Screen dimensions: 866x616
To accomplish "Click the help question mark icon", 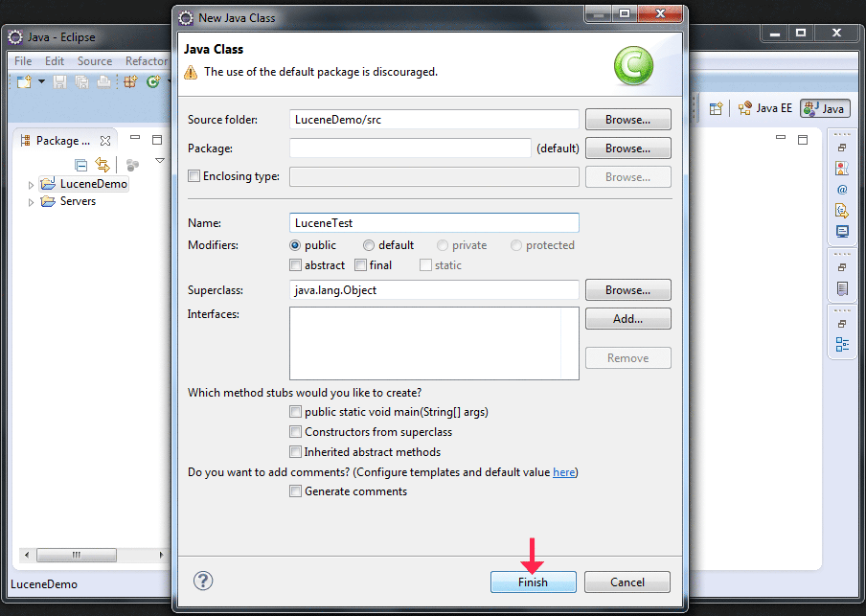I will (203, 581).
